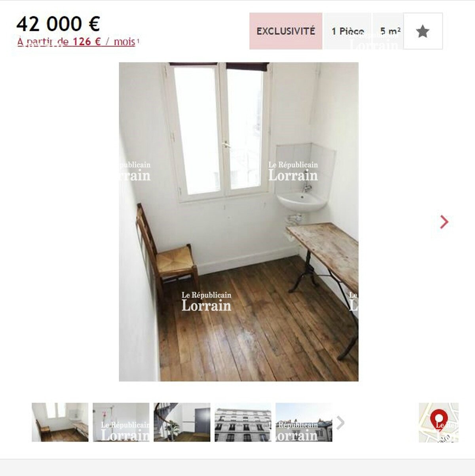Click the '1 Pièce' tag
Viewport: 475px width, 476px height.
tap(348, 31)
